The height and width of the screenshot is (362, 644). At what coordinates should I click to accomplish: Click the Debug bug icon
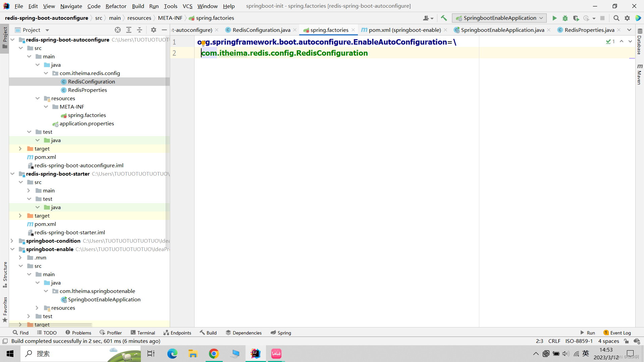565,18
